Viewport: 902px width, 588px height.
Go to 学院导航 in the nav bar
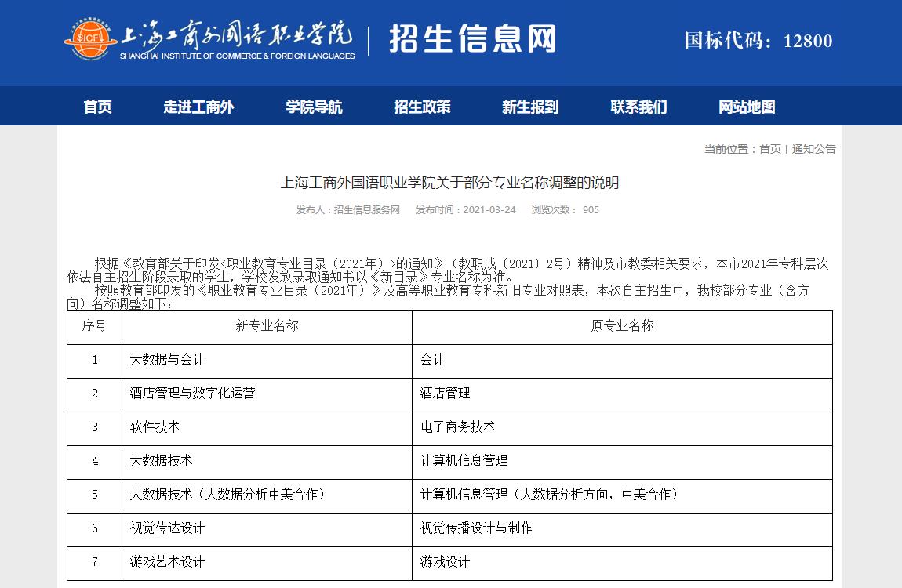pos(314,107)
